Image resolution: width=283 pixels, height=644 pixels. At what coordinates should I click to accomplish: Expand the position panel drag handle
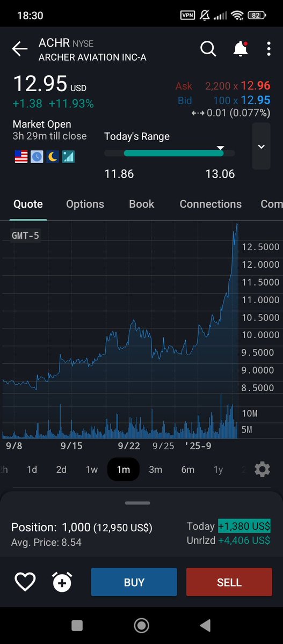[137, 503]
